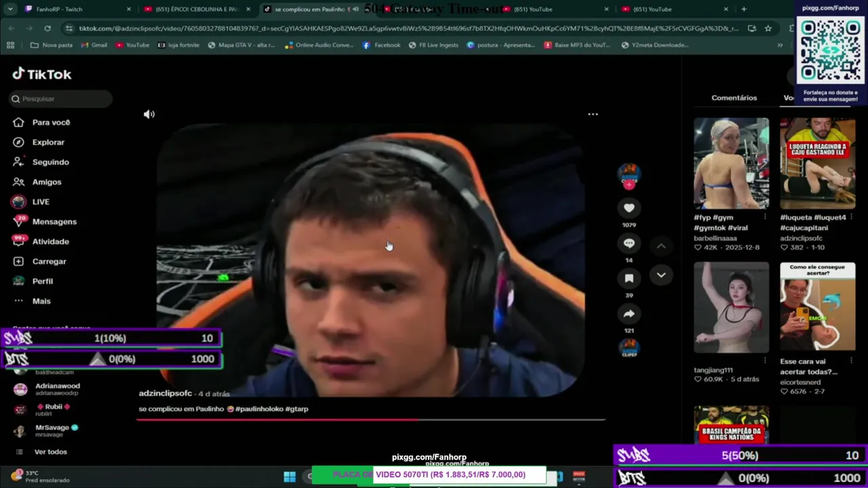Image resolution: width=868 pixels, height=488 pixels.
Task: Open a new browser tab
Action: (744, 9)
